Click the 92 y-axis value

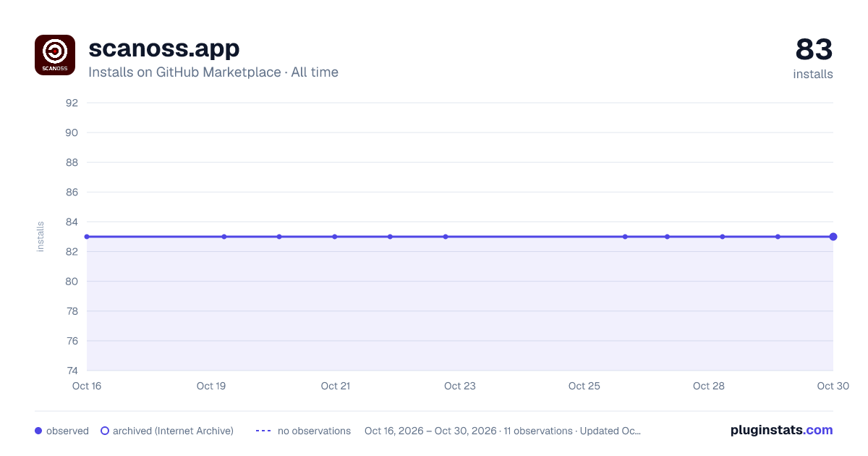click(72, 103)
